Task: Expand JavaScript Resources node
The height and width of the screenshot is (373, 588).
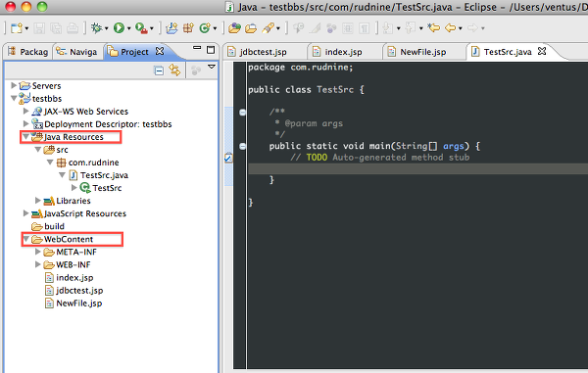Action: pos(25,213)
